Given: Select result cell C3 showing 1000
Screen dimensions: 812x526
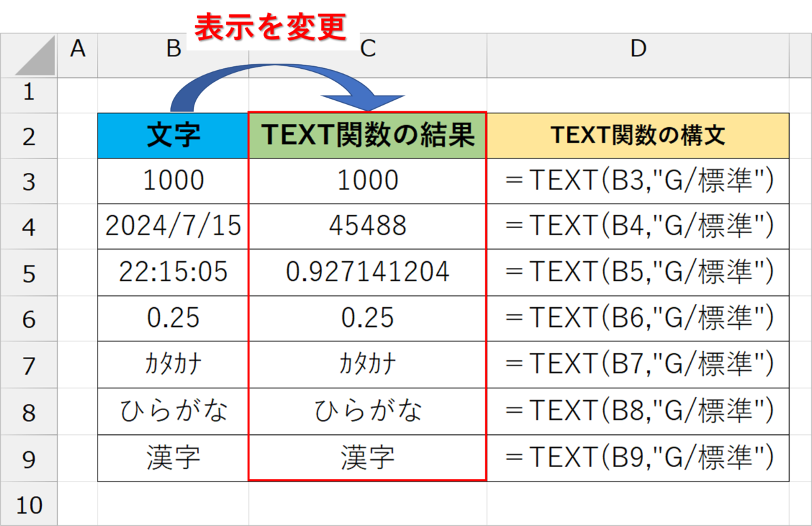Looking at the screenshot, I should pos(368,181).
